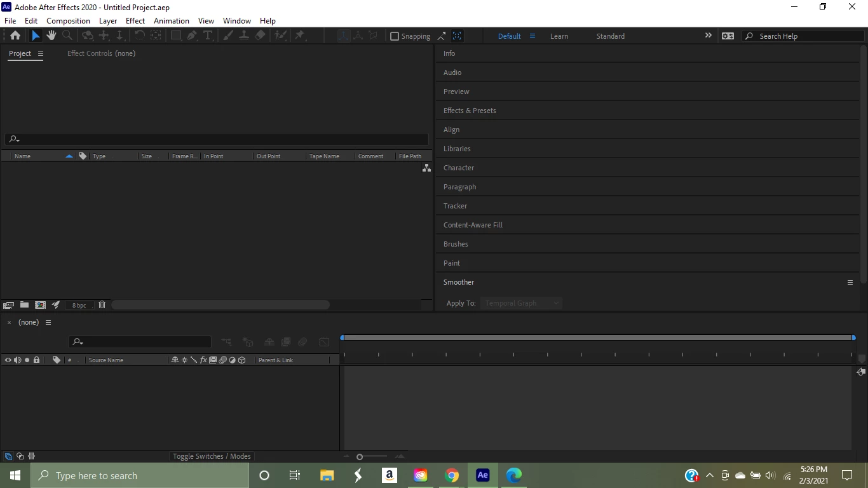Open the Composition menu
Image resolution: width=868 pixels, height=488 pixels.
(68, 21)
